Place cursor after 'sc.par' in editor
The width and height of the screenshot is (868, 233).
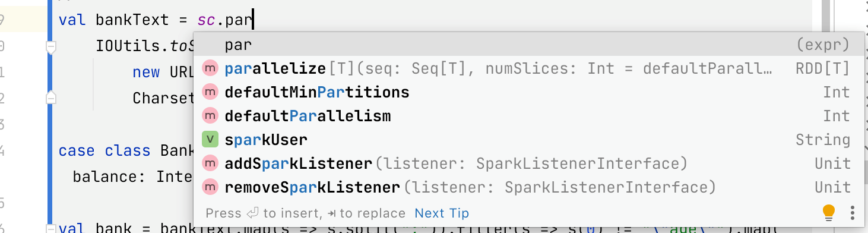[x=254, y=20]
